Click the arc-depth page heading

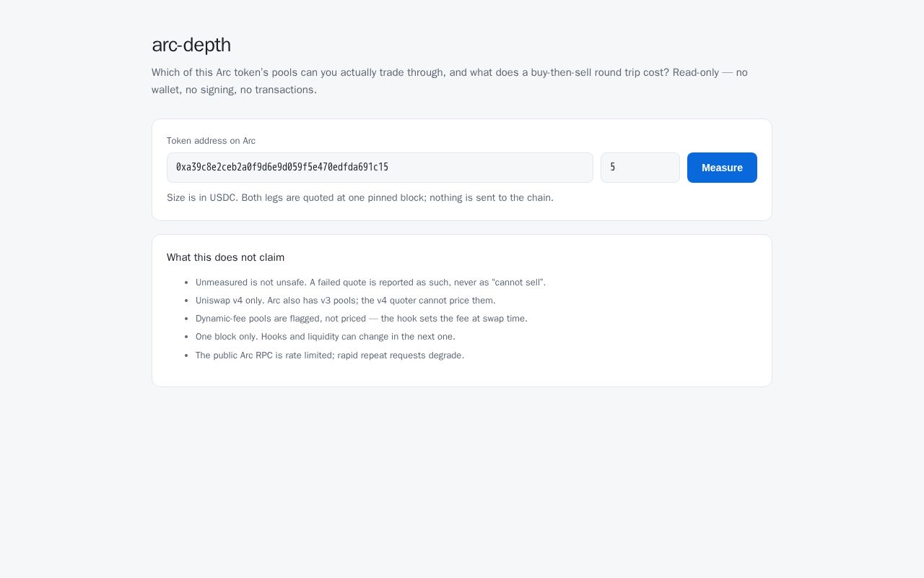coord(191,45)
